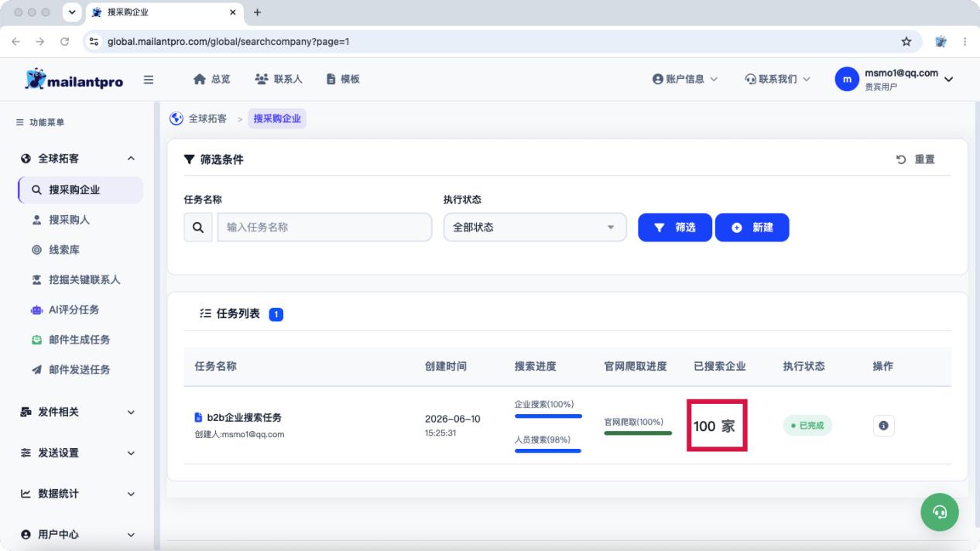Viewport: 980px width, 551px height.
Task: Open 邮件生成任务 in the sidebar
Action: tap(80, 340)
